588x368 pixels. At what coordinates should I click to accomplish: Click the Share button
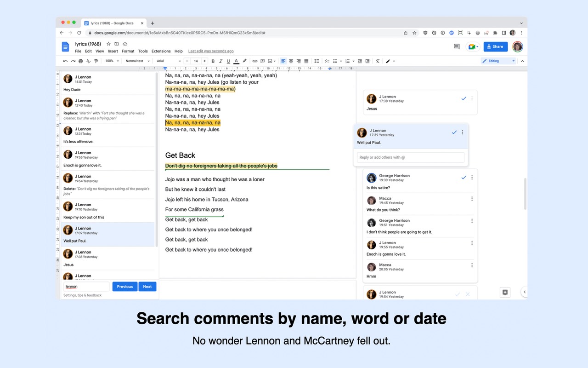tap(495, 46)
